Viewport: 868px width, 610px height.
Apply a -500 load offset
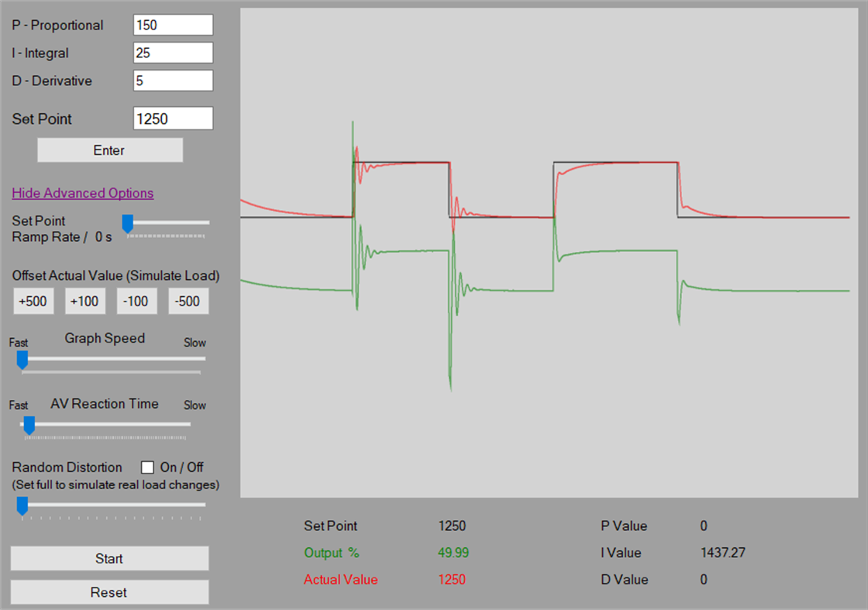(x=188, y=301)
